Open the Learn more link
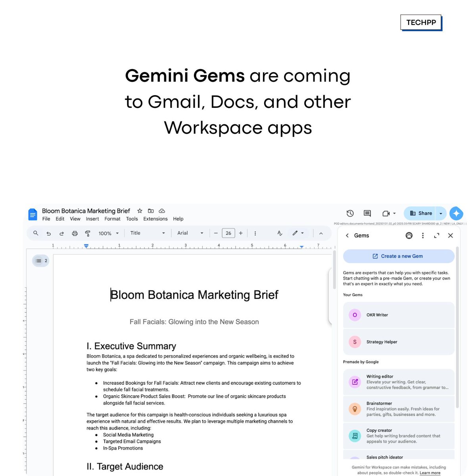The height and width of the screenshot is (476, 476). 430,473
